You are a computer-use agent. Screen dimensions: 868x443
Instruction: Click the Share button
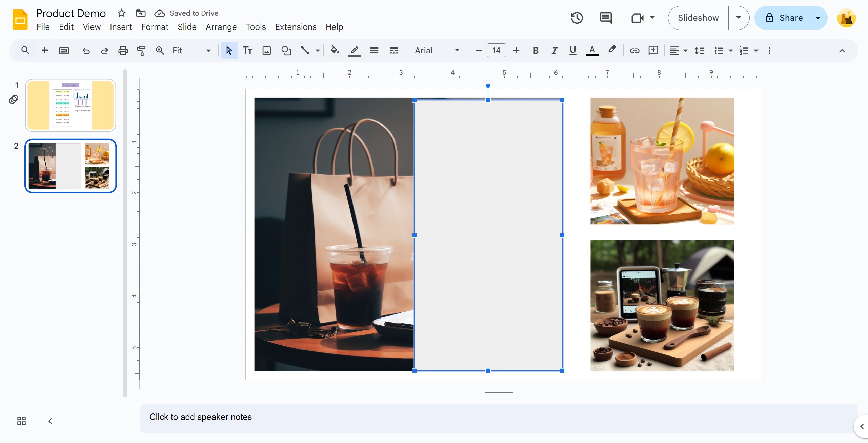(782, 18)
